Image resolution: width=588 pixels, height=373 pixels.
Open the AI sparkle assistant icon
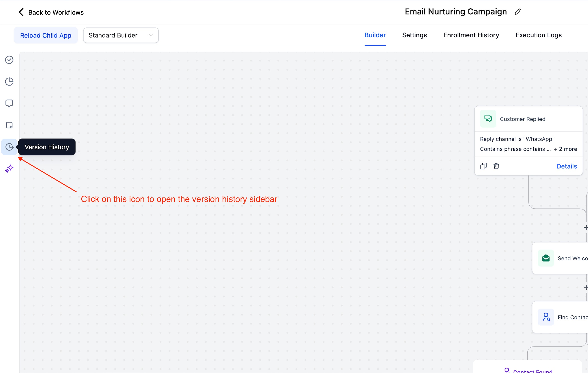point(9,169)
